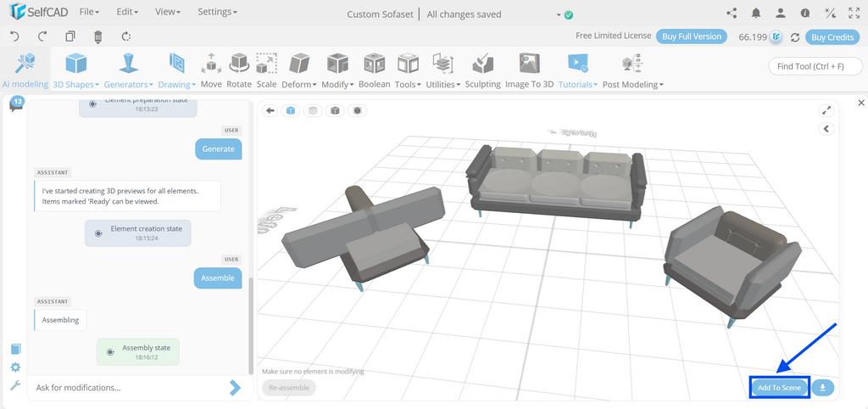Expand the Utilities dropdown label

tap(442, 85)
